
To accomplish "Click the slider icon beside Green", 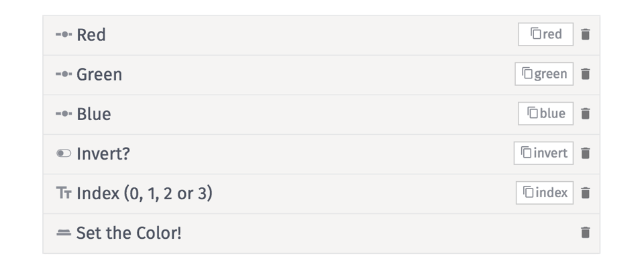I will (64, 74).
